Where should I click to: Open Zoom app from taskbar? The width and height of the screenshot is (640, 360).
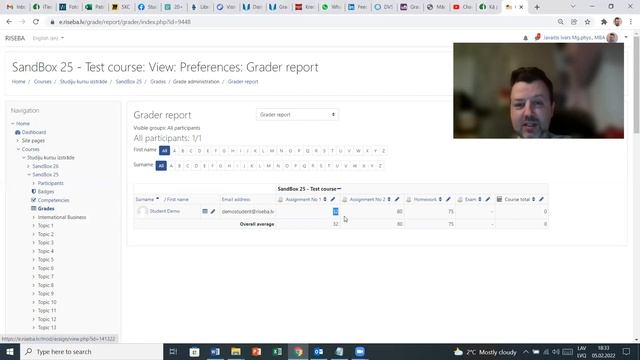coord(360,351)
